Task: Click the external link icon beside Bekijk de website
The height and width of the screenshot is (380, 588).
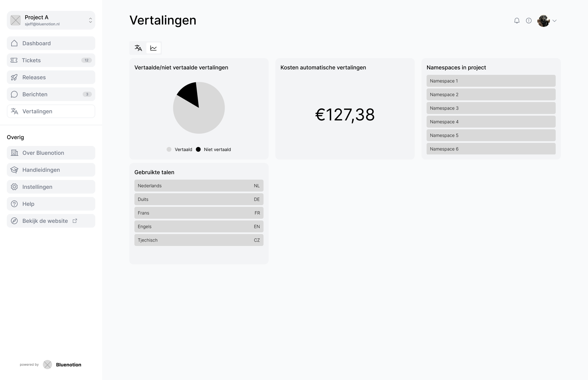Action: click(x=75, y=221)
